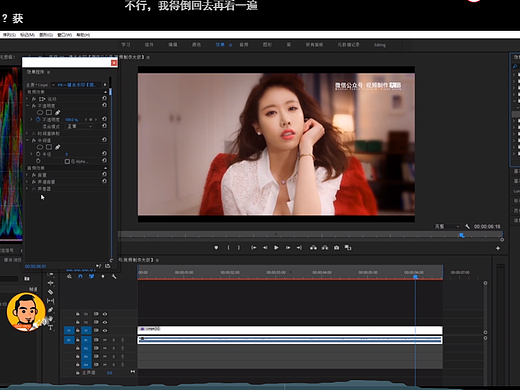Toggle lock on V1 track

point(78,331)
